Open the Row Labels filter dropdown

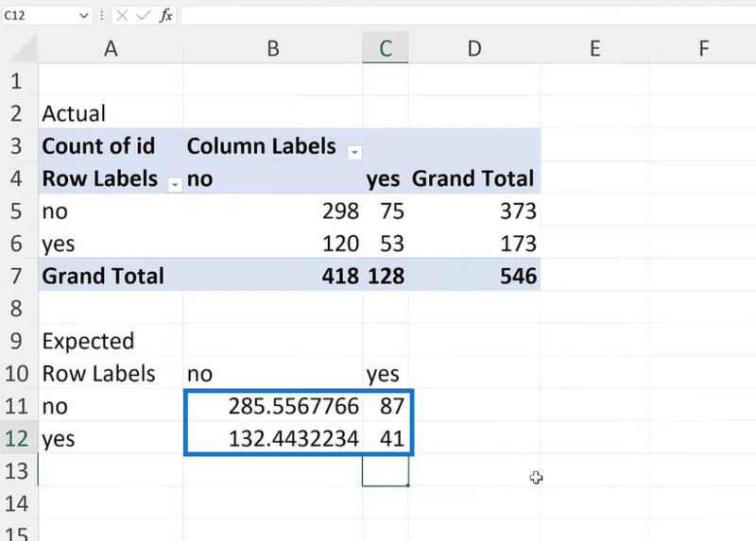(x=175, y=184)
